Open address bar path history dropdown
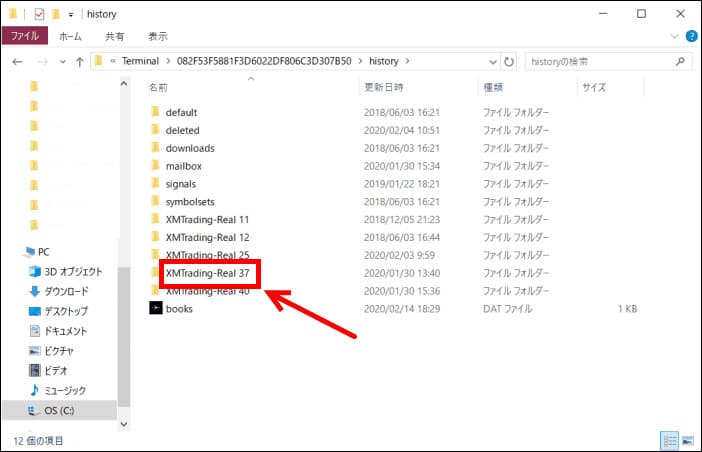 tap(489, 61)
